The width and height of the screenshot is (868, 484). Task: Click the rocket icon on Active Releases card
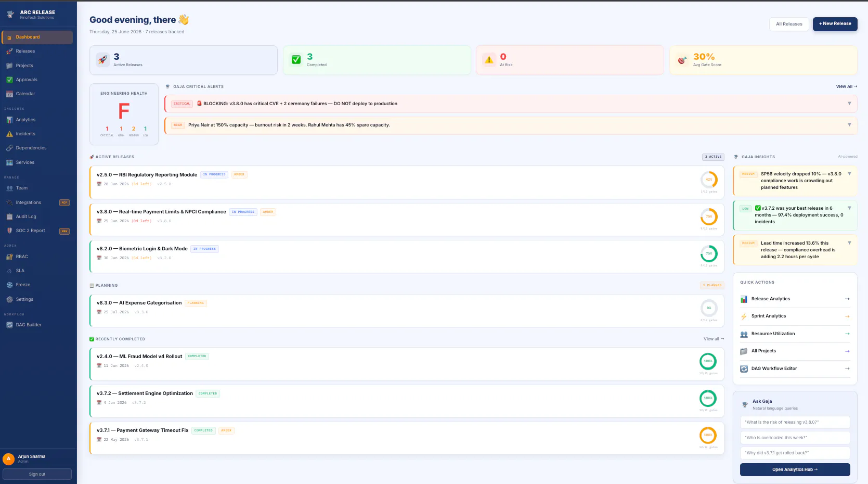[102, 60]
